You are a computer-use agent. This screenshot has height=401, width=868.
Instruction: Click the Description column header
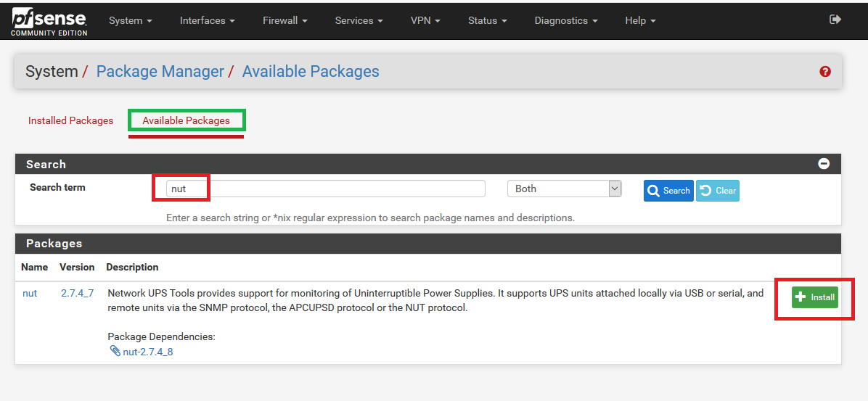132,267
